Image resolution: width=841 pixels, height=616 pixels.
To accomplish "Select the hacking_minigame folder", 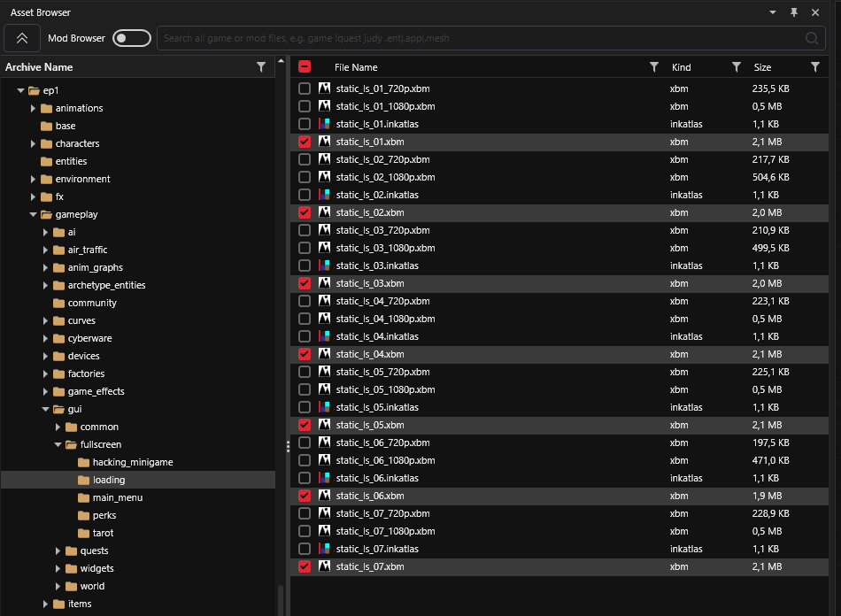I will coord(132,462).
